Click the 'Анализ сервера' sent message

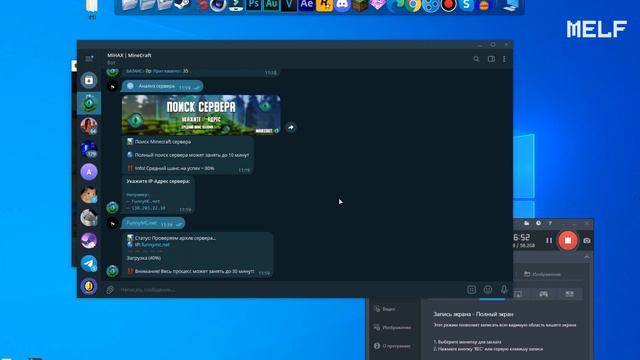162,86
